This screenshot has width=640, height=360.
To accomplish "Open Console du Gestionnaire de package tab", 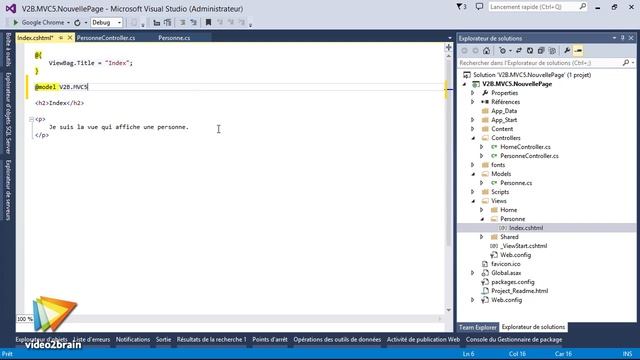I will [x=514, y=339].
